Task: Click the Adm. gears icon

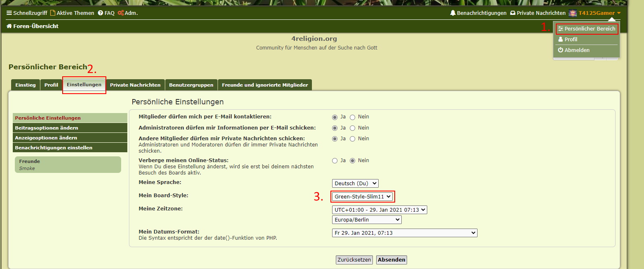Action: (120, 13)
